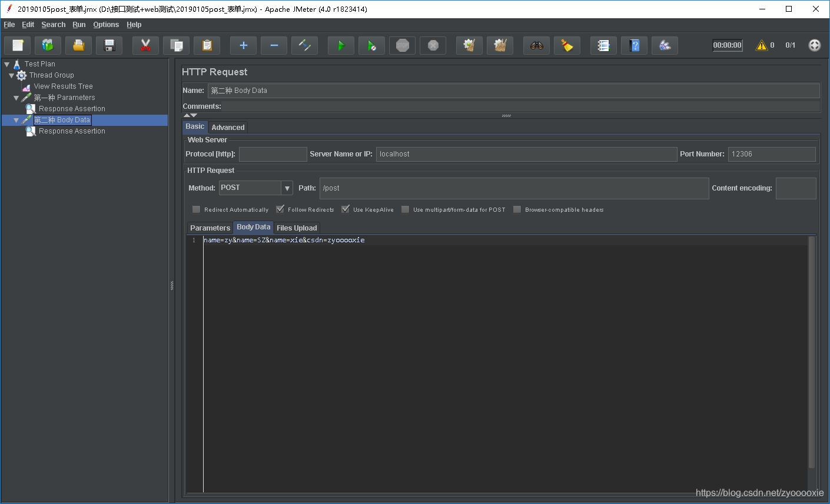Click the Server Name or IP field

[x=526, y=154]
